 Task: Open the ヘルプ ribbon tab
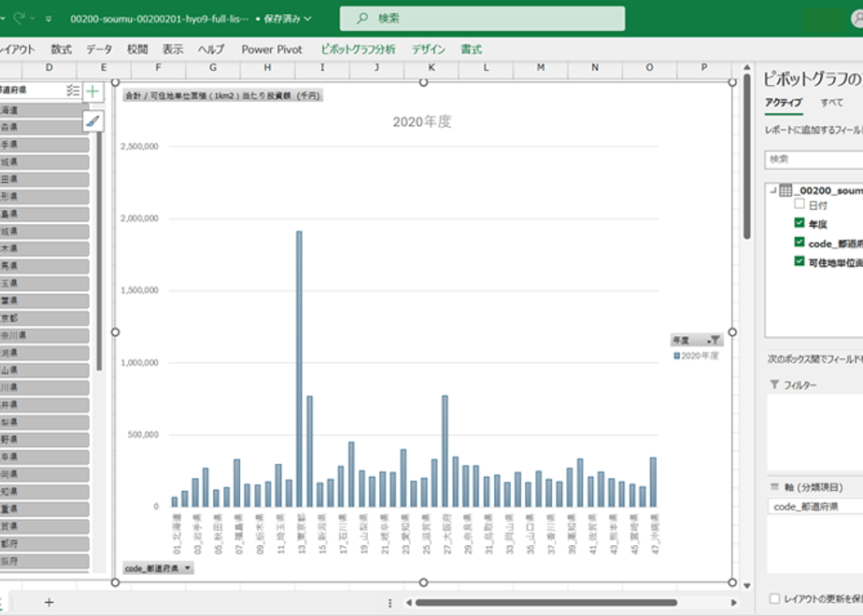pyautogui.click(x=211, y=49)
